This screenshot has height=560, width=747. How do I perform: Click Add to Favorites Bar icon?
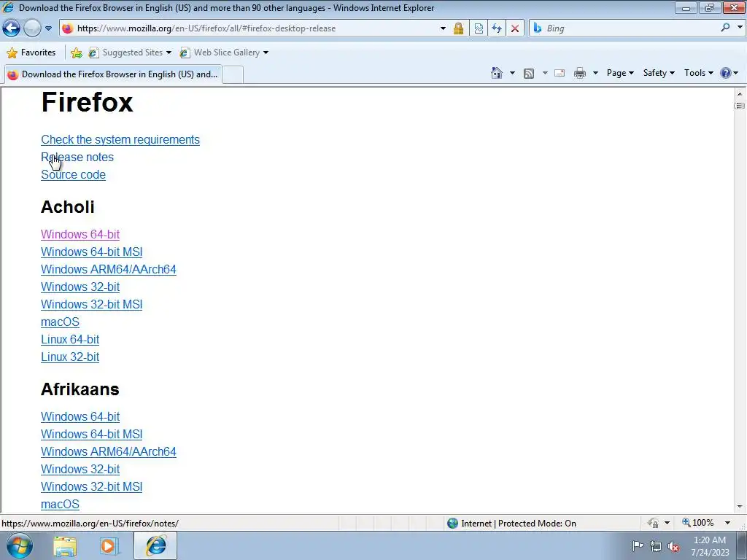tap(76, 52)
